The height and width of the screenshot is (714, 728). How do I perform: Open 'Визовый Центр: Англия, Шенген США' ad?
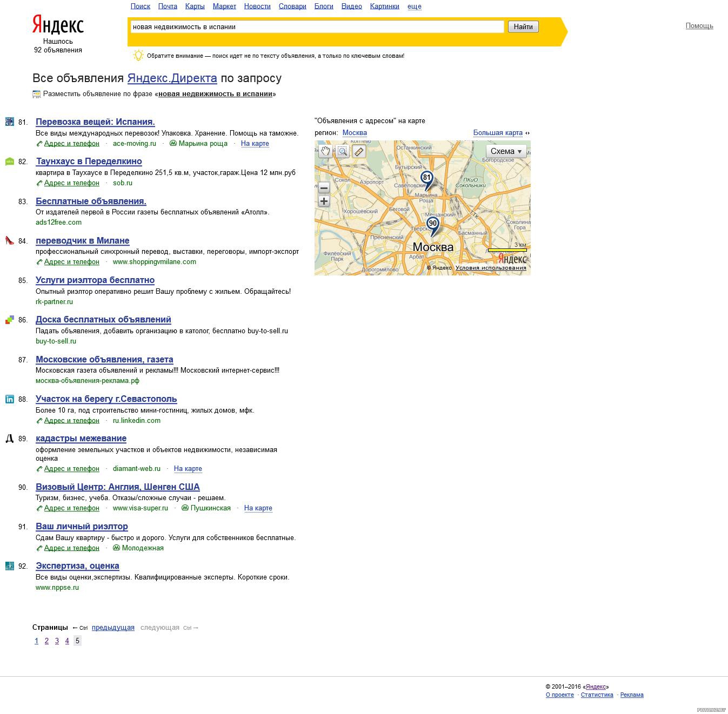click(118, 487)
